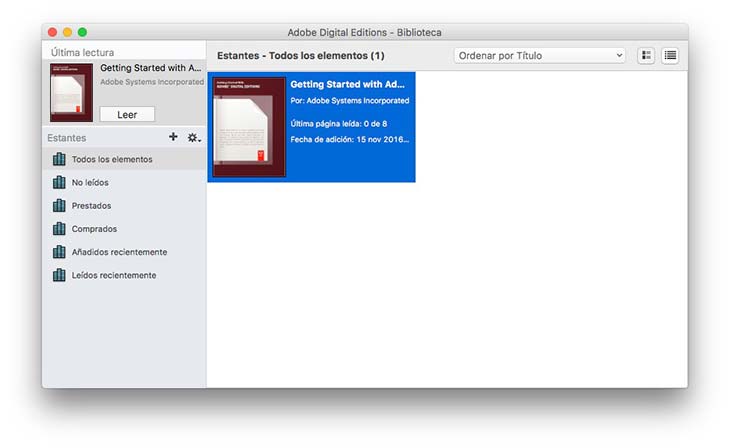Click 'Getting Started with Ad...' title in library
Image resolution: width=730 pixels, height=448 pixels.
click(x=347, y=84)
